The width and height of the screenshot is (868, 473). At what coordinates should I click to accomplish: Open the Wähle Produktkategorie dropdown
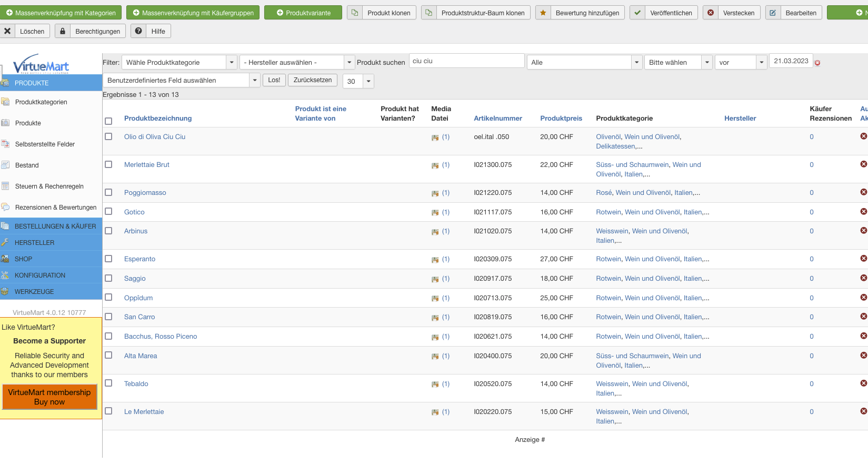coord(179,62)
